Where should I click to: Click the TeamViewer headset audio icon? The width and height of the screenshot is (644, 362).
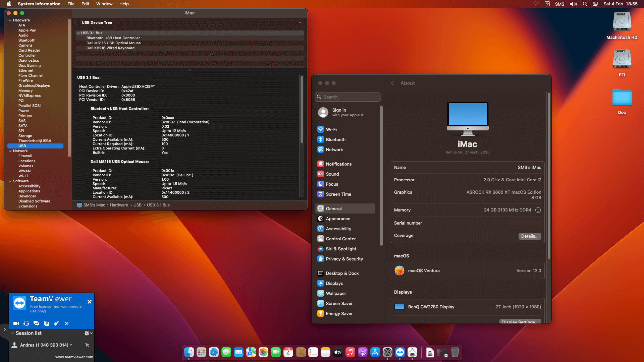point(26,323)
